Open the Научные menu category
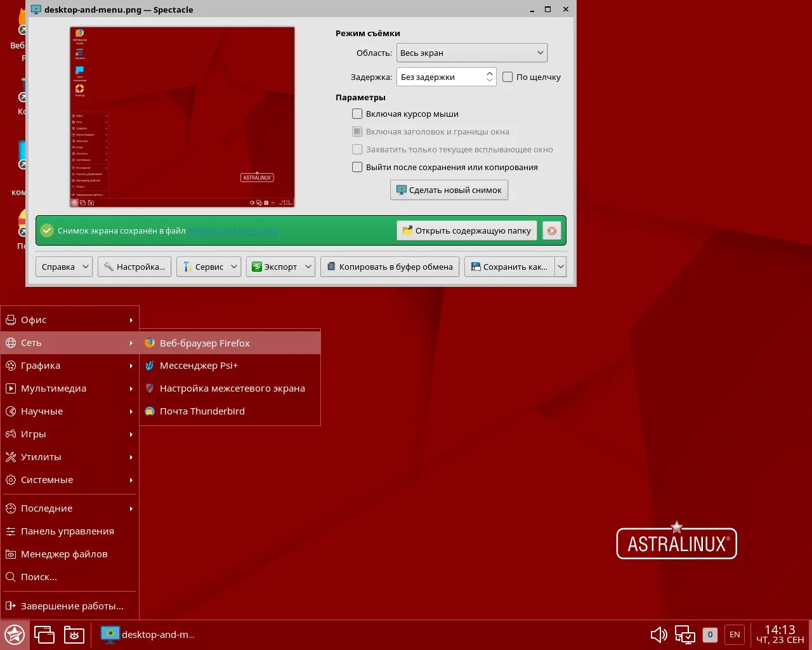 (70, 411)
